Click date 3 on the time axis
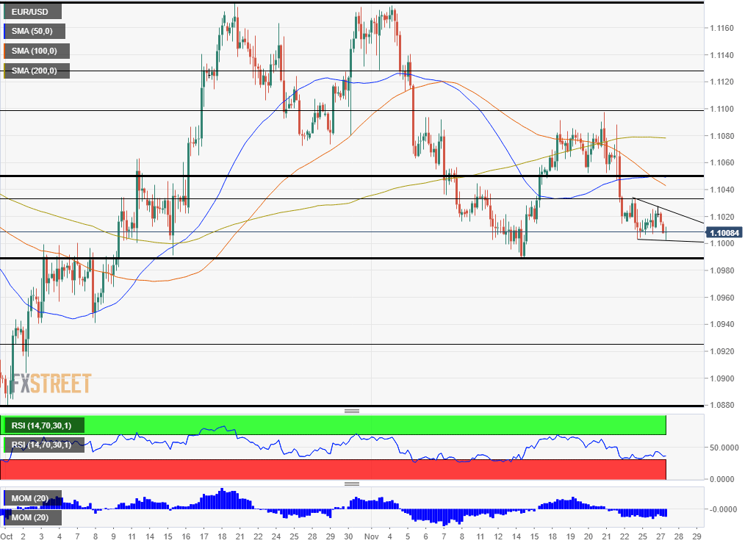Viewport: 756px width, 546px height. tap(41, 536)
